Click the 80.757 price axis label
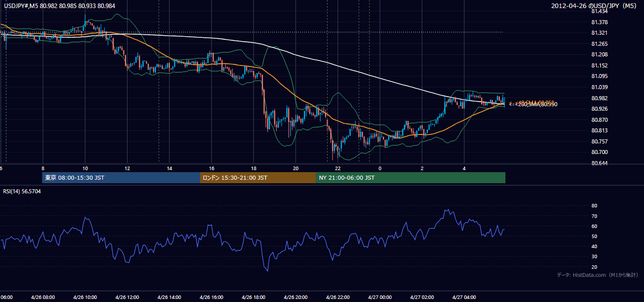This screenshot has width=644, height=302. 600,141
